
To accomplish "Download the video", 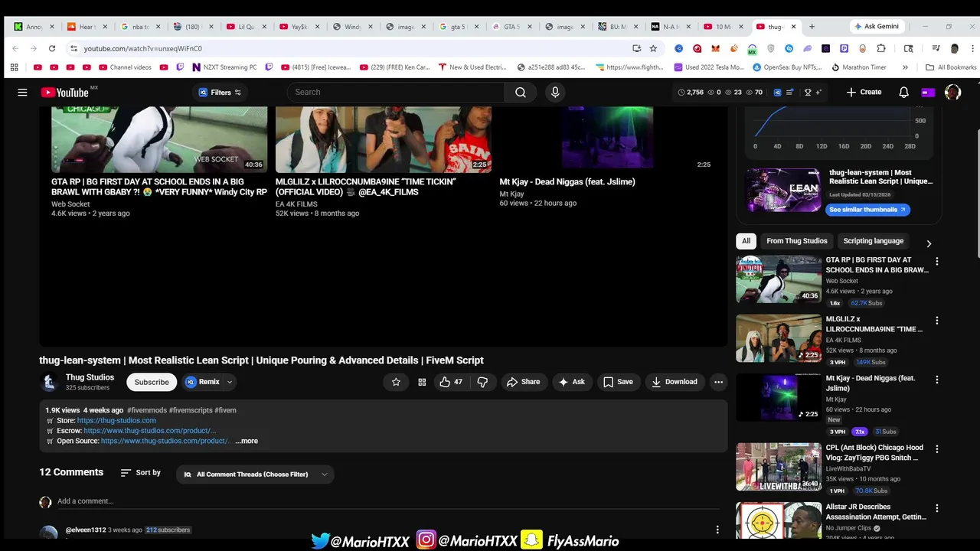I will click(x=675, y=382).
